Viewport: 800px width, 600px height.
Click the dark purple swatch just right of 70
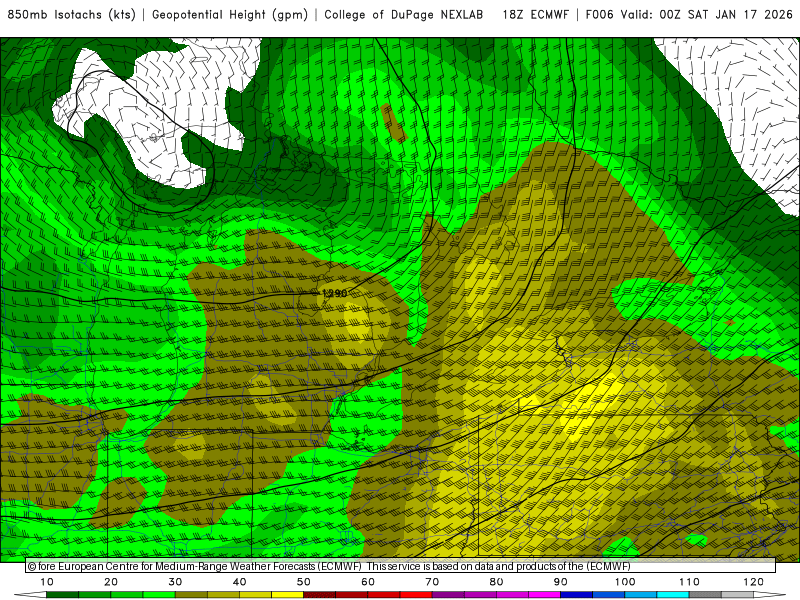click(x=448, y=595)
